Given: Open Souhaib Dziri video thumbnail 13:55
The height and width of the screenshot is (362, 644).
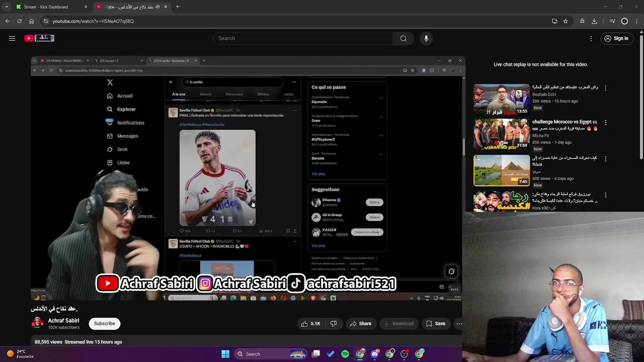Looking at the screenshot, I should [502, 100].
